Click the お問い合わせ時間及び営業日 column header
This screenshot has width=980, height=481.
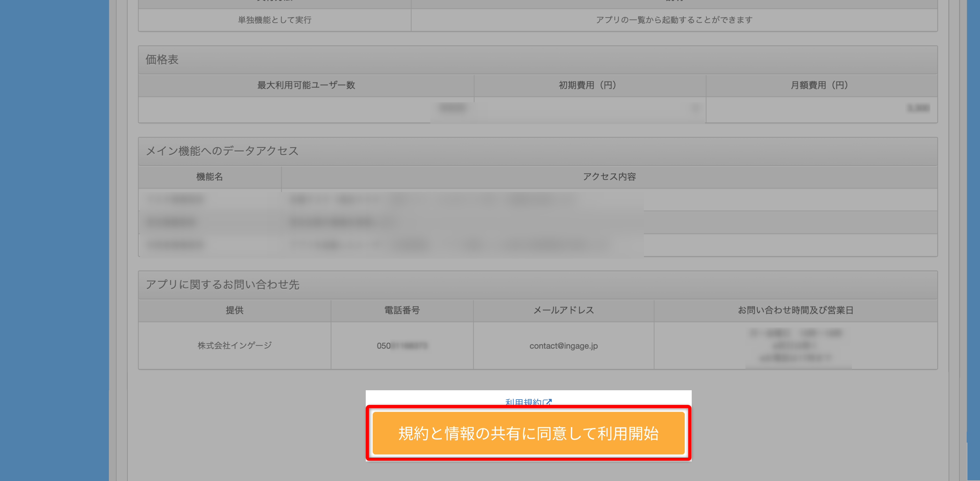pyautogui.click(x=795, y=310)
